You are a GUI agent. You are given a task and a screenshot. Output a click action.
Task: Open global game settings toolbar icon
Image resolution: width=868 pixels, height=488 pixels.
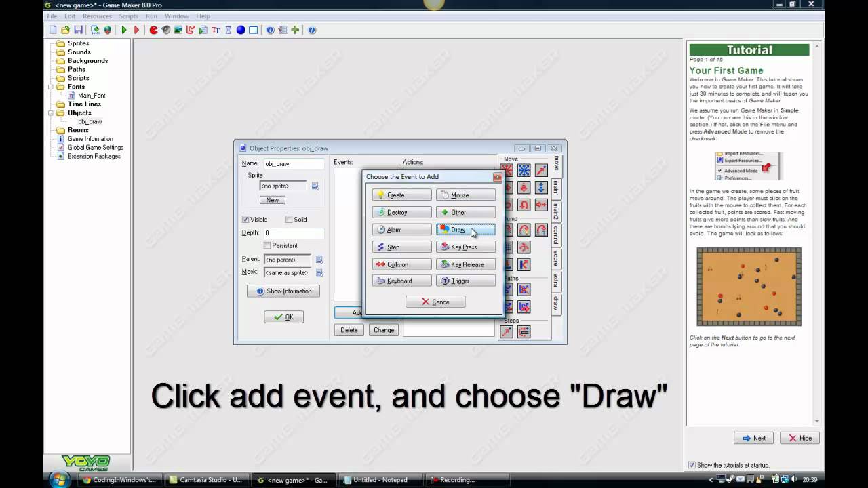tap(283, 30)
